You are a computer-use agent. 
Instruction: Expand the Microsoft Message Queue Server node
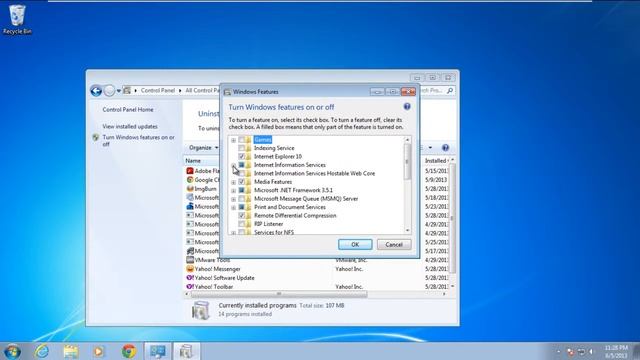[233, 199]
